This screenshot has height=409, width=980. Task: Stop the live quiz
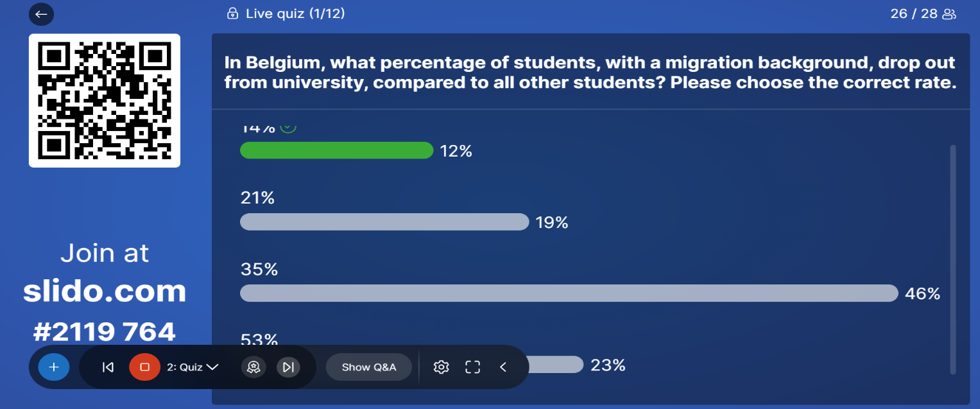pyautogui.click(x=144, y=367)
